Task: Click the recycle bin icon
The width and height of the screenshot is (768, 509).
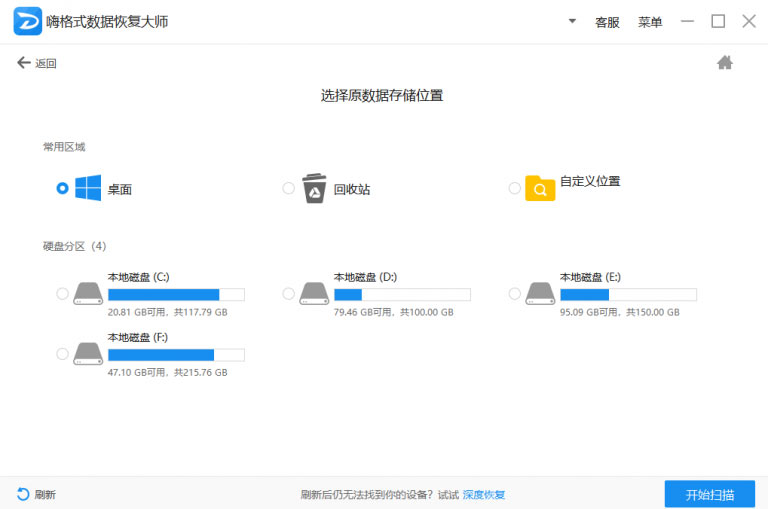Action: (314, 188)
